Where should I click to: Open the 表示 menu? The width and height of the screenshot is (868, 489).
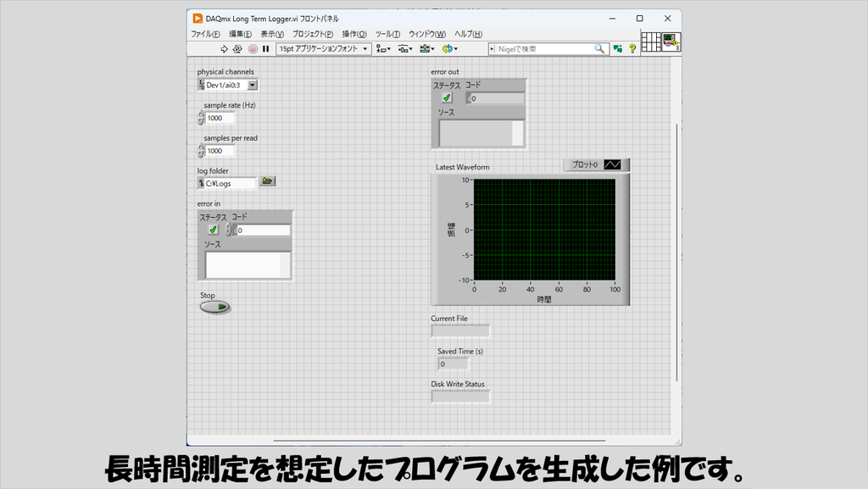[x=272, y=34]
